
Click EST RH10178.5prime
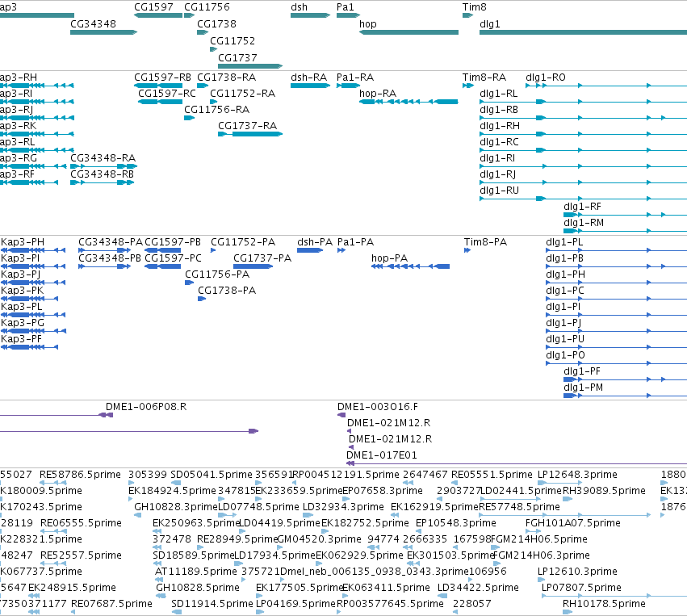point(568,612)
